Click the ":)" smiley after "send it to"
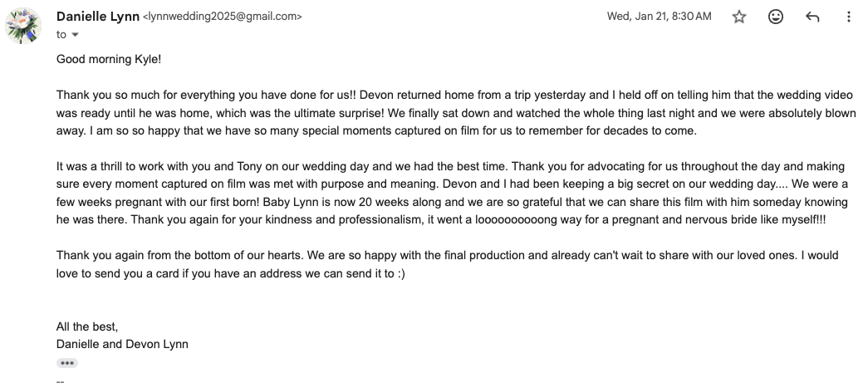This screenshot has height=383, width=868. (401, 273)
